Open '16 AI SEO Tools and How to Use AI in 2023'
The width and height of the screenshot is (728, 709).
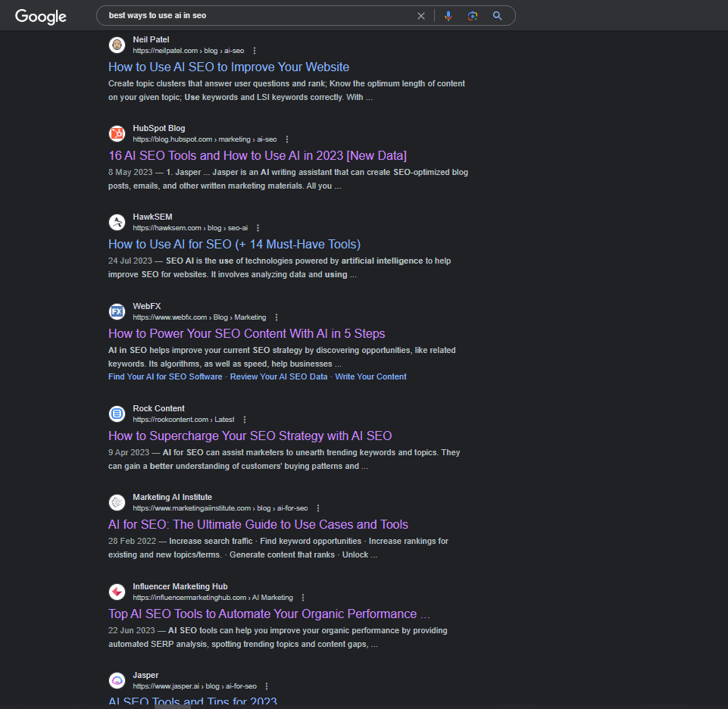[258, 155]
